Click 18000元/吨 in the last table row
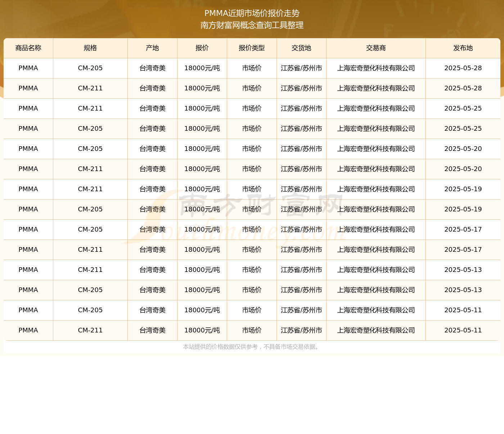This screenshot has width=504, height=434. click(x=202, y=330)
